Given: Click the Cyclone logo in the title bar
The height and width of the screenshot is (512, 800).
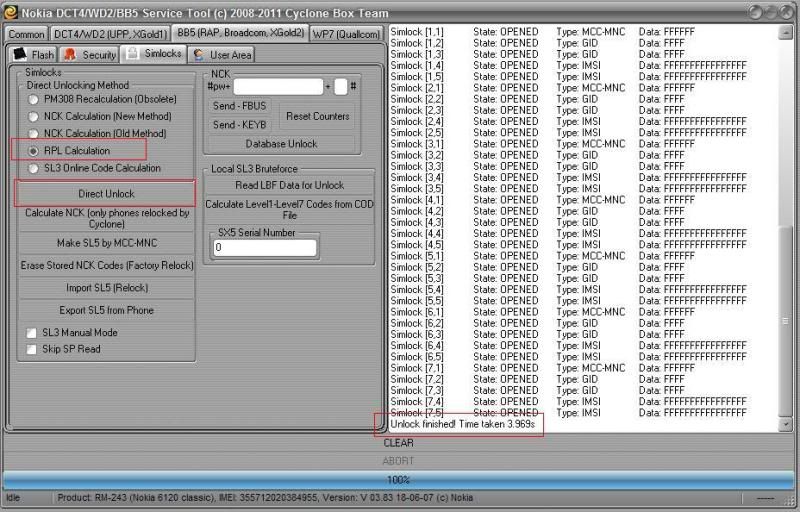Looking at the screenshot, I should tap(10, 11).
